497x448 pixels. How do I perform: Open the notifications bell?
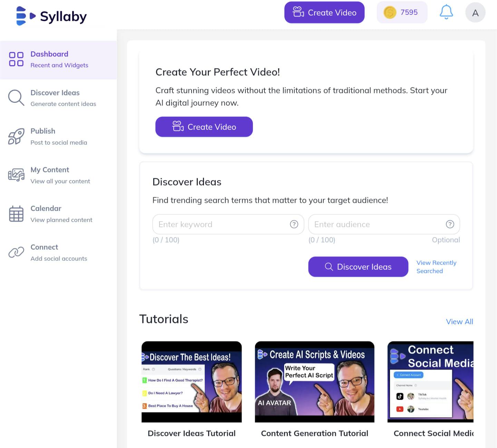click(446, 12)
